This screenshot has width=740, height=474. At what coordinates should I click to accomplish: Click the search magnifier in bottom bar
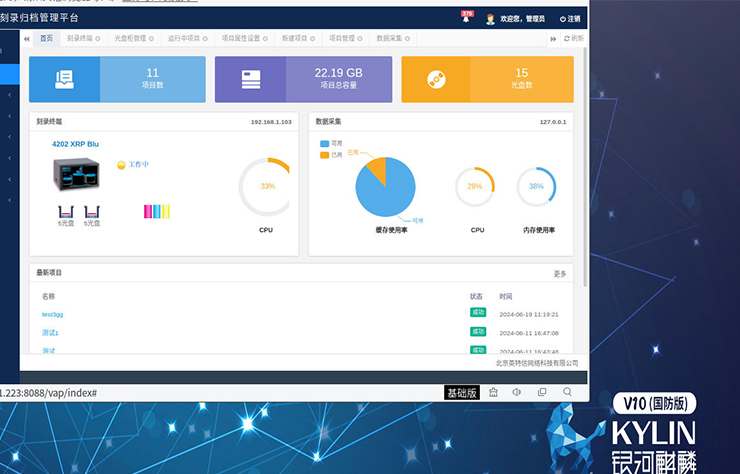point(568,392)
